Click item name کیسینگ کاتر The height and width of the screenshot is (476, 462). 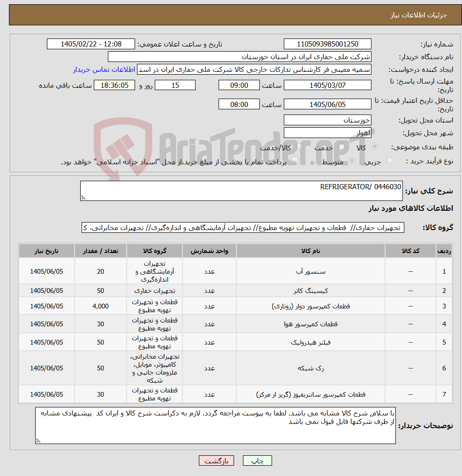(311, 291)
